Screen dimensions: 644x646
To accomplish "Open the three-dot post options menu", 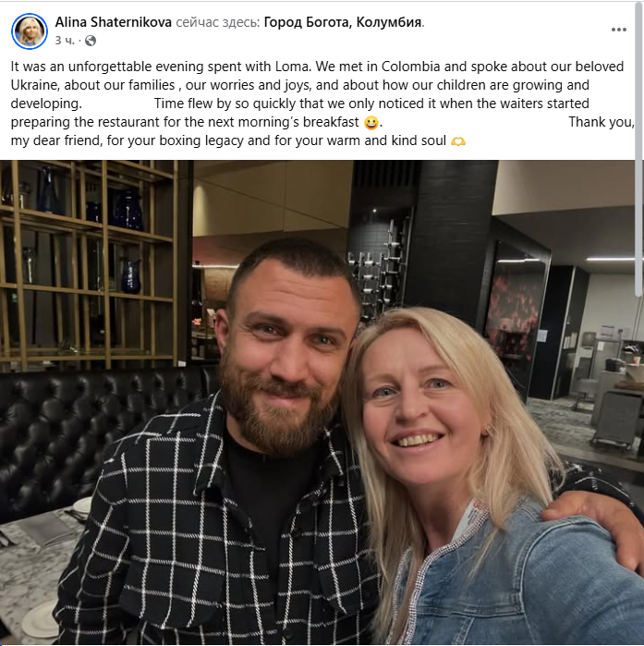I will (618, 30).
